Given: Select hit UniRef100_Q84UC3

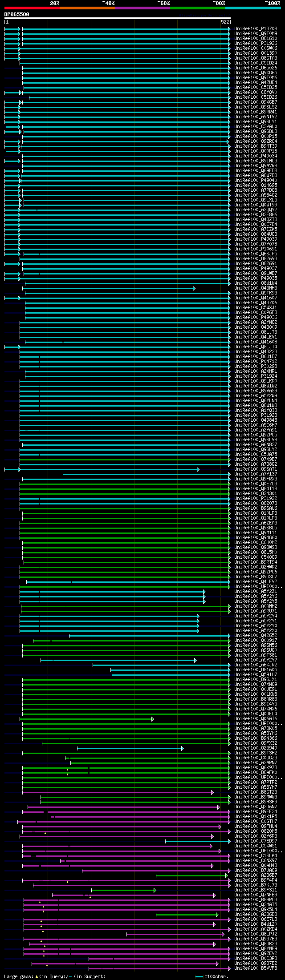Looking at the screenshot, I should point(256,234).
